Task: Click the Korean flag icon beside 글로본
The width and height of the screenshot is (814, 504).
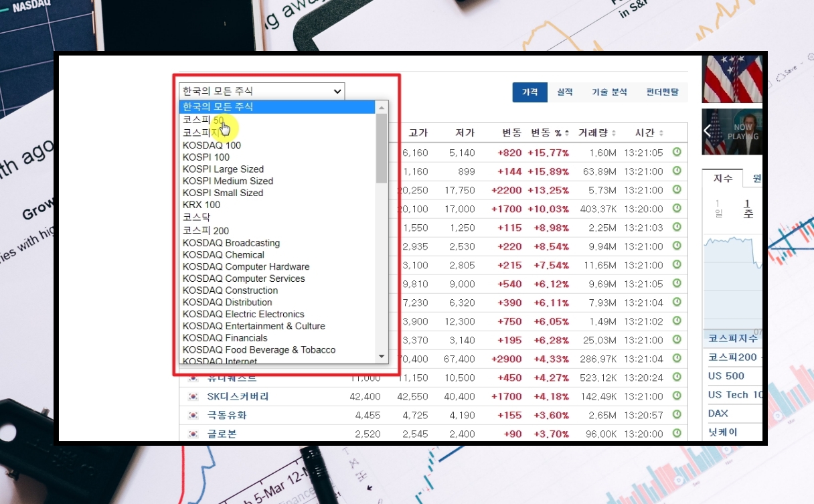Action: tap(193, 434)
